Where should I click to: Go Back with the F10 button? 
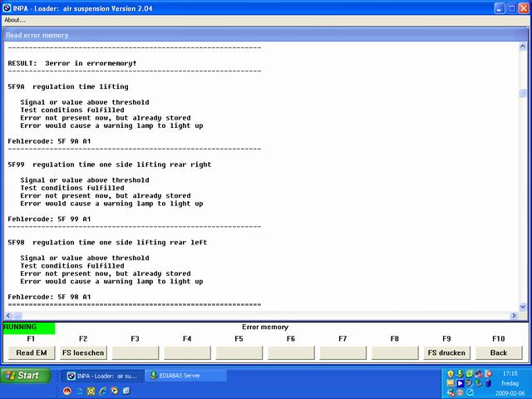click(498, 352)
